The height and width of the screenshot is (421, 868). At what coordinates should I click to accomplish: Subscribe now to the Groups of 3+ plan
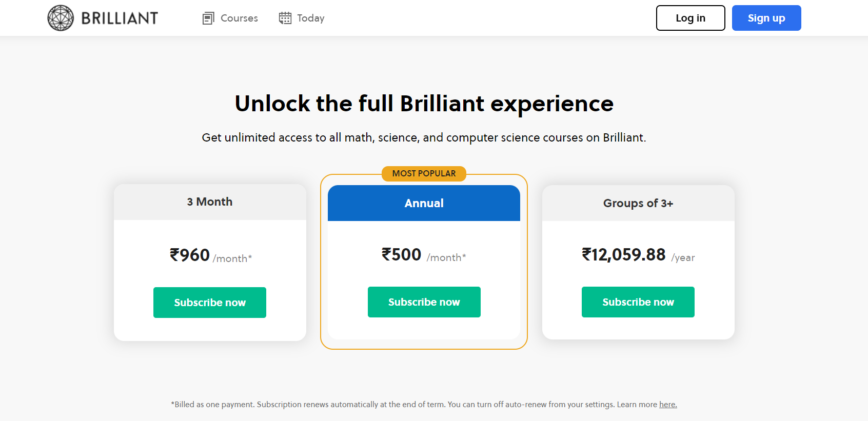point(638,302)
